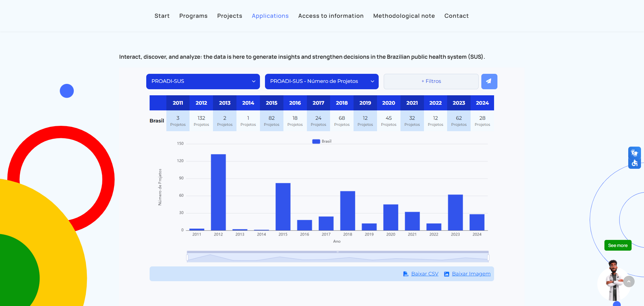This screenshot has height=306, width=644.
Task: Click the + Filtros button
Action: pyautogui.click(x=431, y=82)
